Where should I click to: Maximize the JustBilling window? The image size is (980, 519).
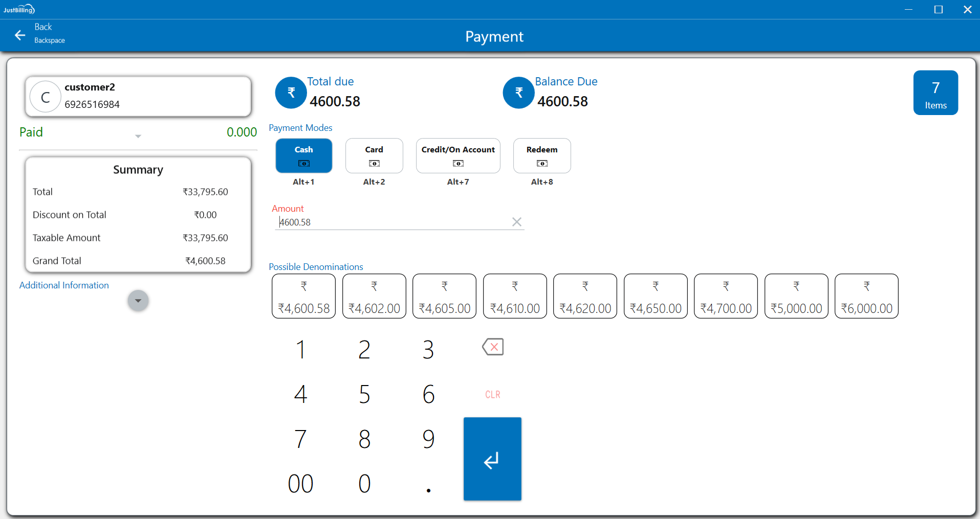(938, 10)
